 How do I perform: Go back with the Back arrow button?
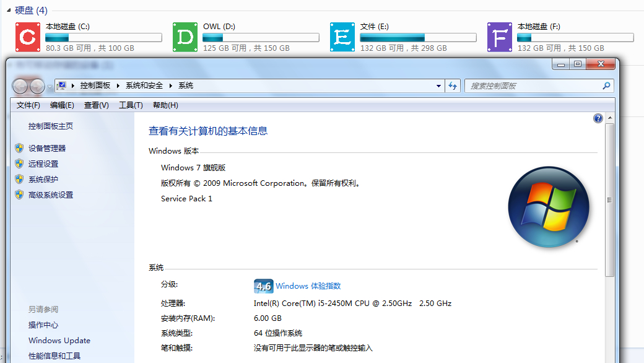click(20, 86)
